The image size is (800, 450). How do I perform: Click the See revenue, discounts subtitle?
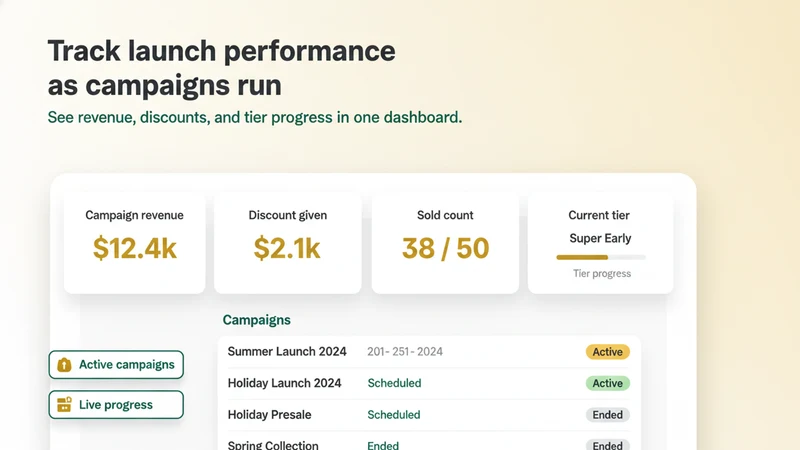click(255, 117)
